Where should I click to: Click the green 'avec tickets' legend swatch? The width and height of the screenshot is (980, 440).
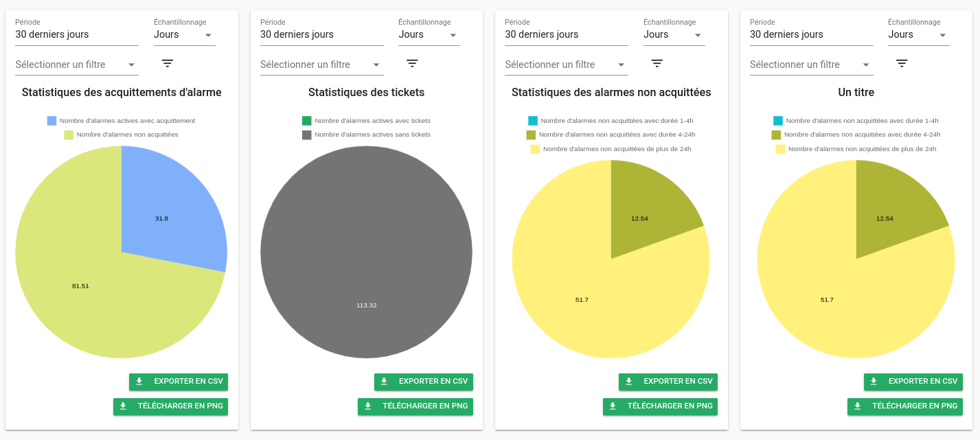[307, 121]
